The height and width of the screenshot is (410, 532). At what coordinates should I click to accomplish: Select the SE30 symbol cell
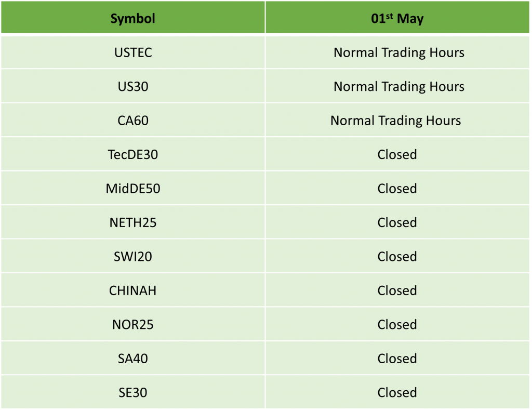click(133, 392)
